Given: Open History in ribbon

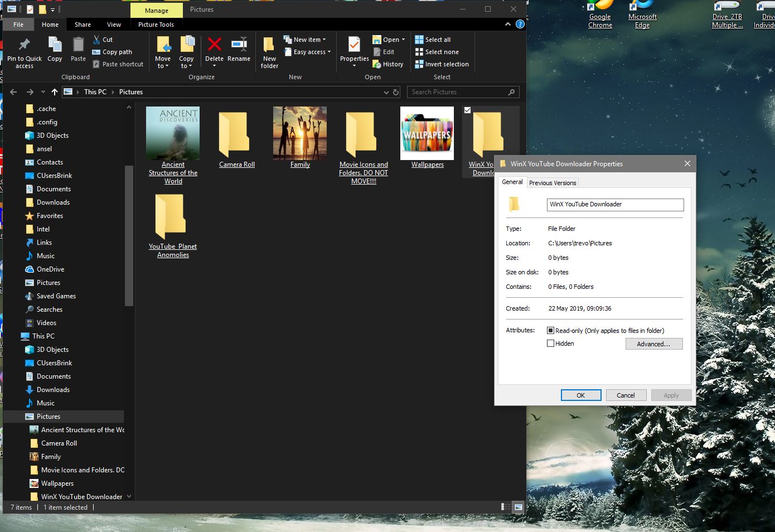Looking at the screenshot, I should point(388,64).
